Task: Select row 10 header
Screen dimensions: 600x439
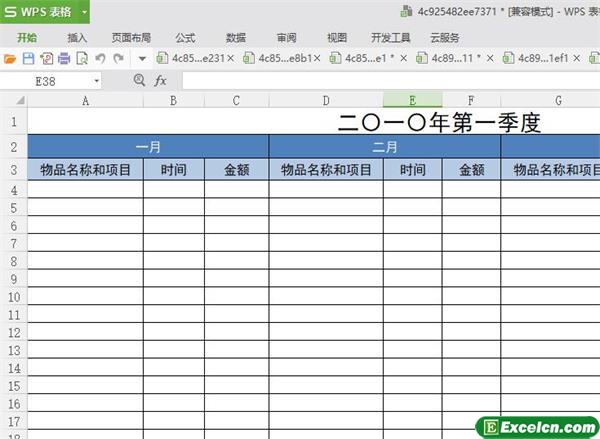Action: (14, 297)
